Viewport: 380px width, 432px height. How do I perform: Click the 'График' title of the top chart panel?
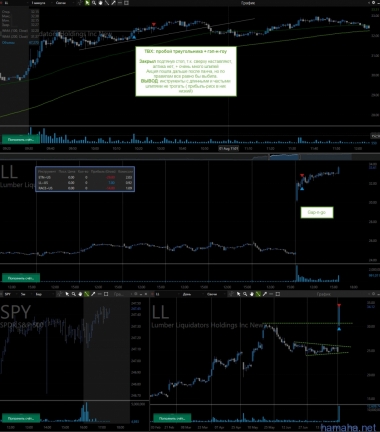tap(248, 3)
